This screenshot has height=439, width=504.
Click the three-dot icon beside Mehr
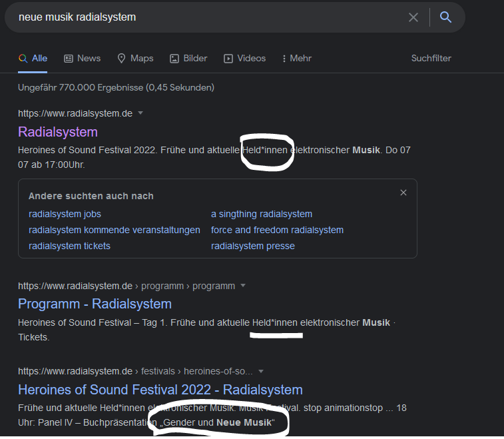click(x=284, y=59)
